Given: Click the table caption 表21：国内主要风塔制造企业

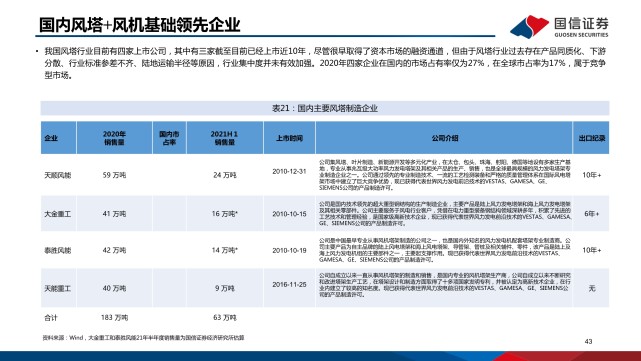Looking at the screenshot, I should click(x=325, y=108).
